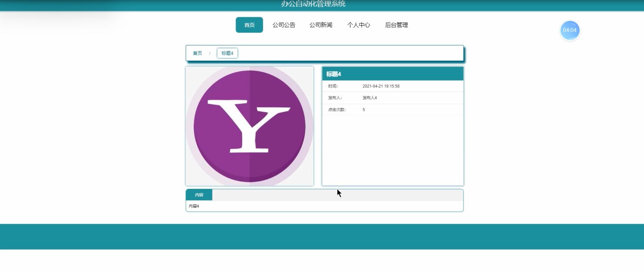Open the 首页 navigation tab
644x273 pixels.
point(249,25)
